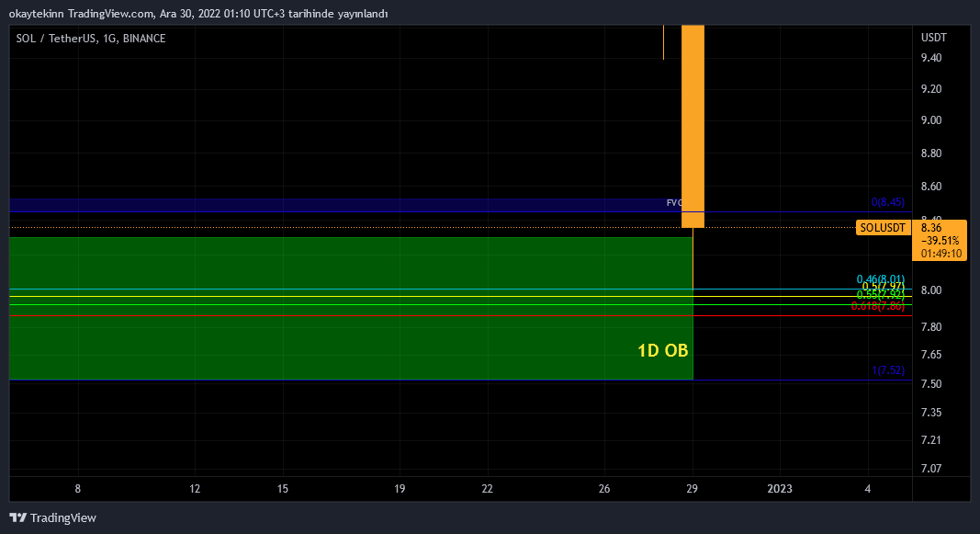Screen dimensions: 980x534
Task: Click date label 8 on the time axis
Action: [77, 489]
